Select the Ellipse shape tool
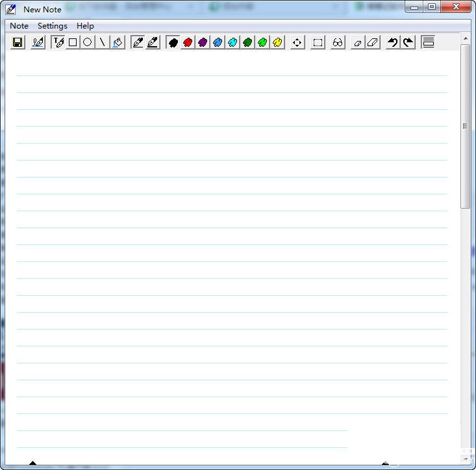 [88, 42]
